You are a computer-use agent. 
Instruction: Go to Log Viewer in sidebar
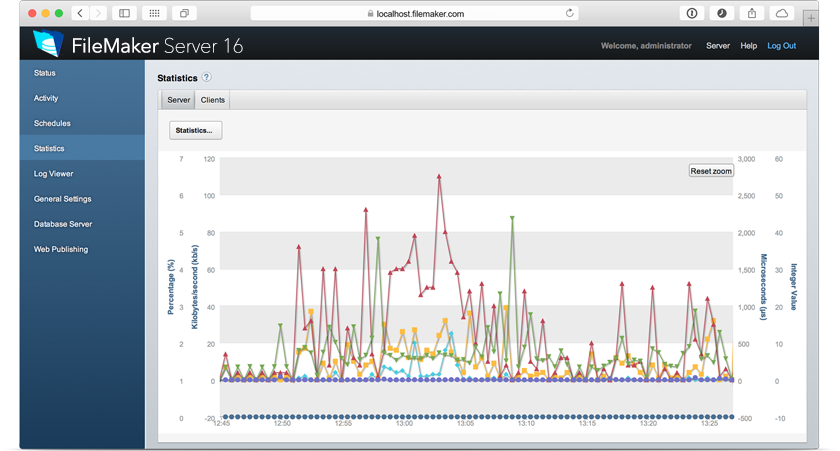click(53, 174)
